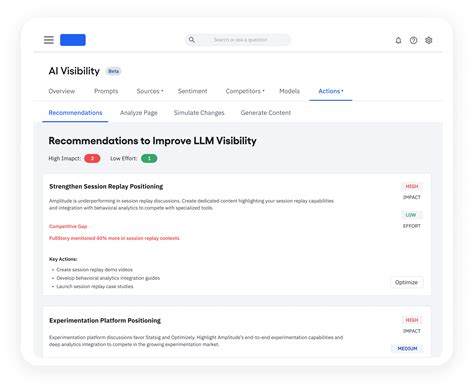Image resolution: width=474 pixels, height=390 pixels.
Task: Click the AI Visibility page title
Action: click(x=74, y=71)
